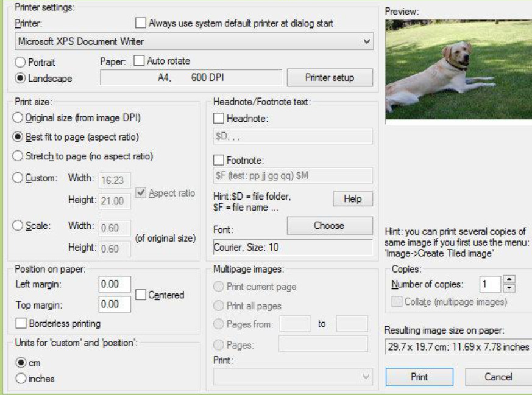Choose Original size from image DPI
Image resolution: width=532 pixels, height=395 pixels.
17,117
